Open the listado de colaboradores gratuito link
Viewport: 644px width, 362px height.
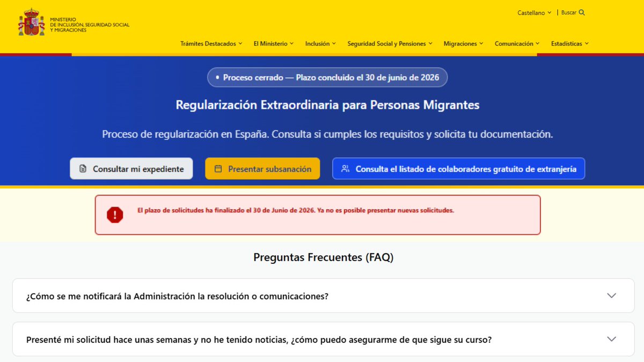coord(458,168)
